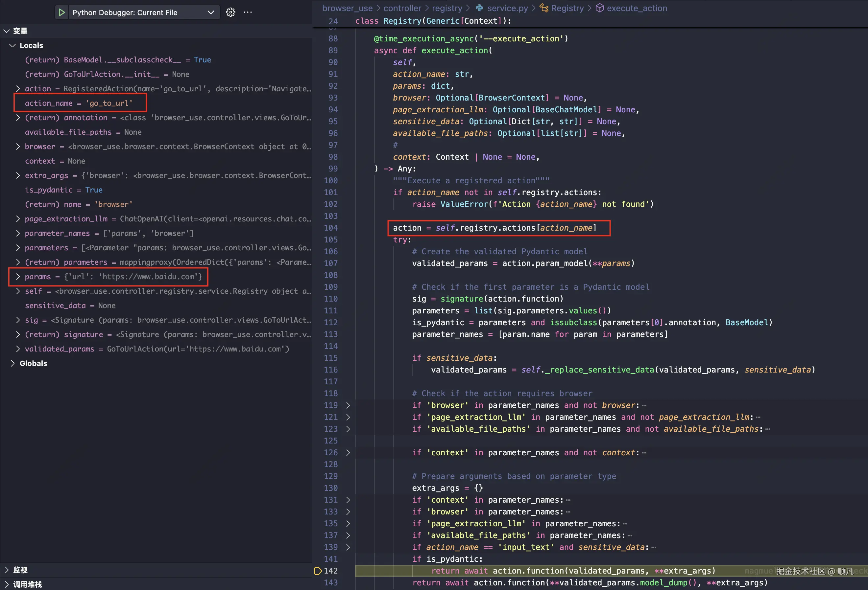
Task: Expand the Globals variable scope
Action: click(x=12, y=363)
